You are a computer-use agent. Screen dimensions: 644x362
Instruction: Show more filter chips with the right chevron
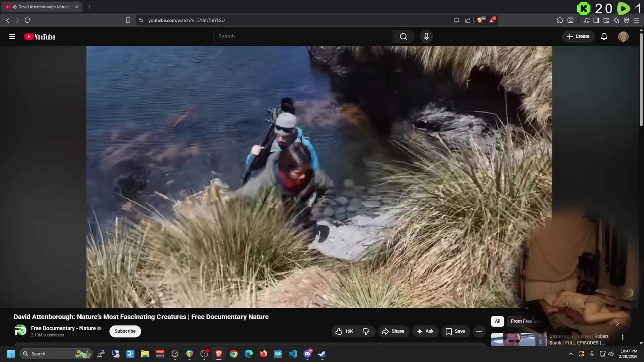(617, 323)
